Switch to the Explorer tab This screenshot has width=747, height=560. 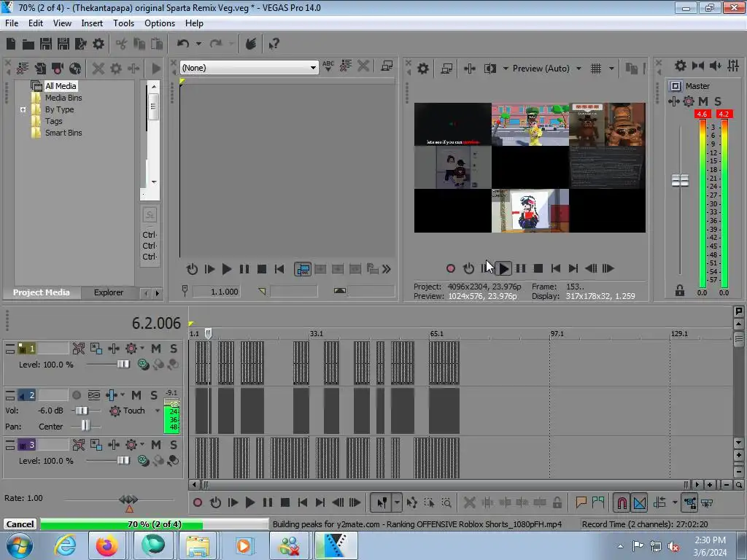coord(109,292)
